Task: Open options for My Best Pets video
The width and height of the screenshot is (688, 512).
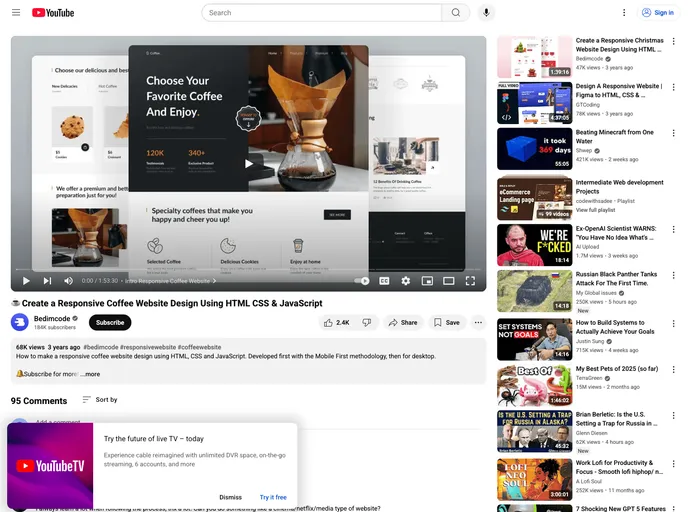Action: pyautogui.click(x=674, y=369)
